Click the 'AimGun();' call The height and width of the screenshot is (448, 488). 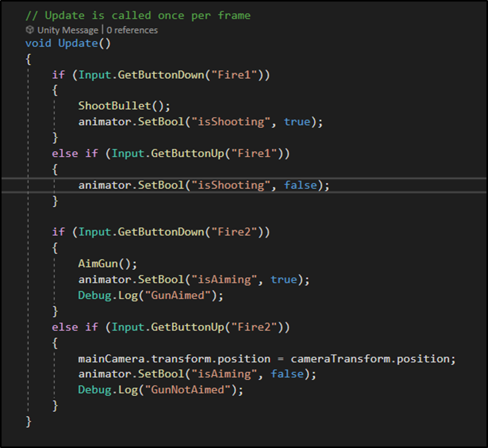107,263
